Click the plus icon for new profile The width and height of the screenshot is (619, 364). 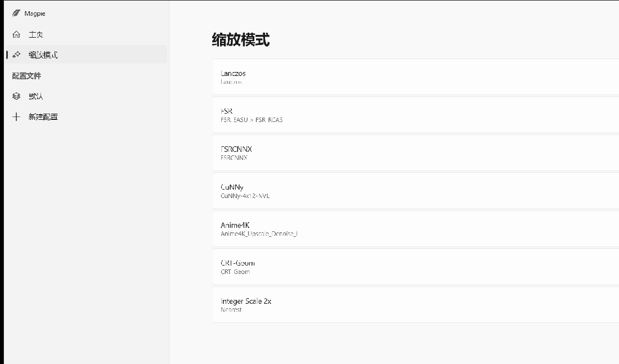(x=16, y=116)
